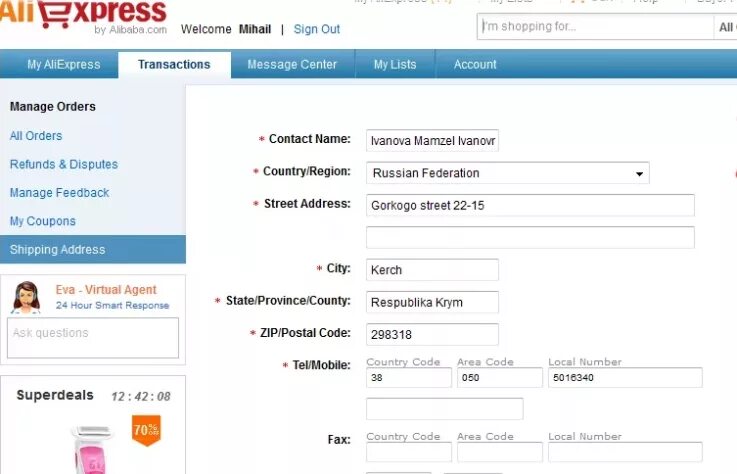Open the Country/Region dropdown

pos(508,173)
